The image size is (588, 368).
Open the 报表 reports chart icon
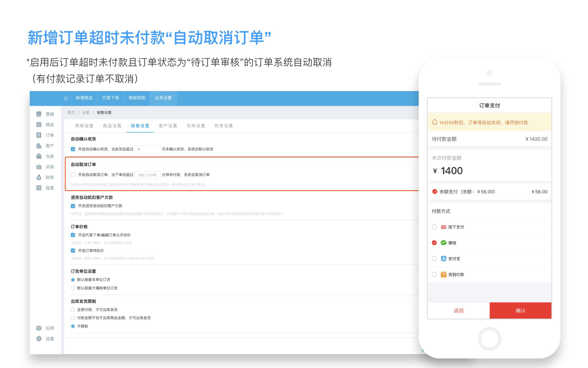(39, 188)
